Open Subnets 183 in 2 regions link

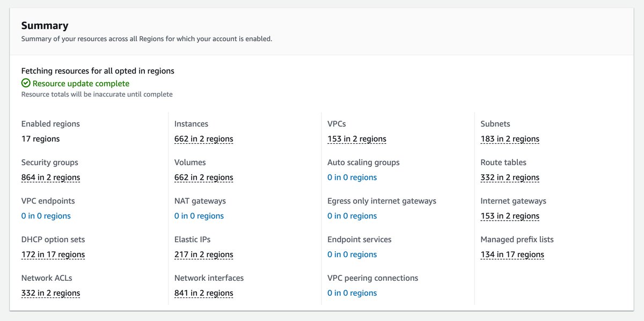tap(509, 139)
